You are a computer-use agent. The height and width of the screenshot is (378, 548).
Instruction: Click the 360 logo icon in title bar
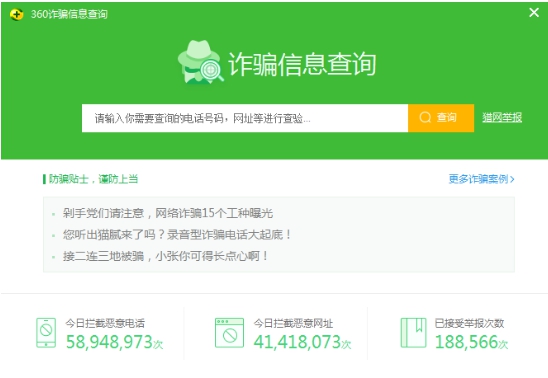click(x=16, y=14)
